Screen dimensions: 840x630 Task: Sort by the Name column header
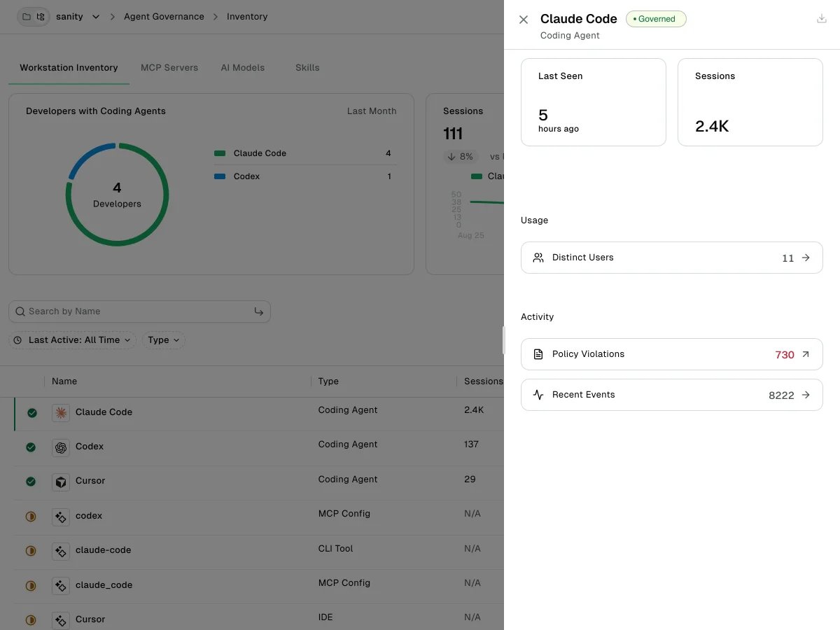[x=64, y=381]
